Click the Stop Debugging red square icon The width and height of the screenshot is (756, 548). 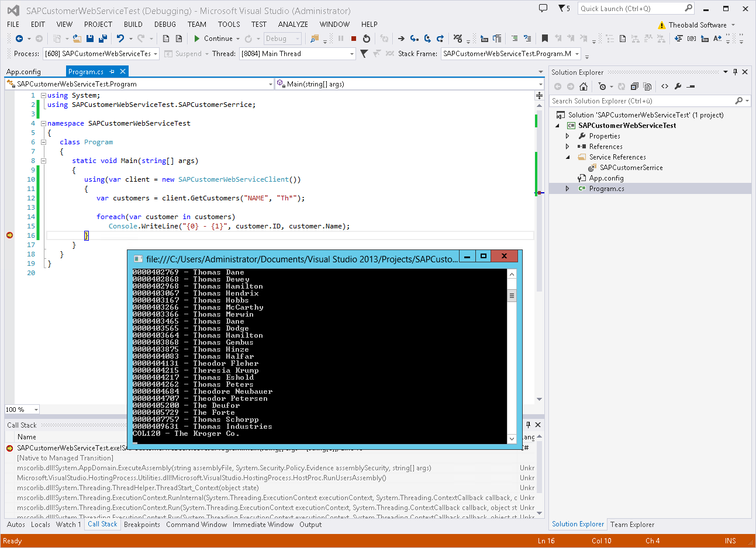pyautogui.click(x=354, y=39)
